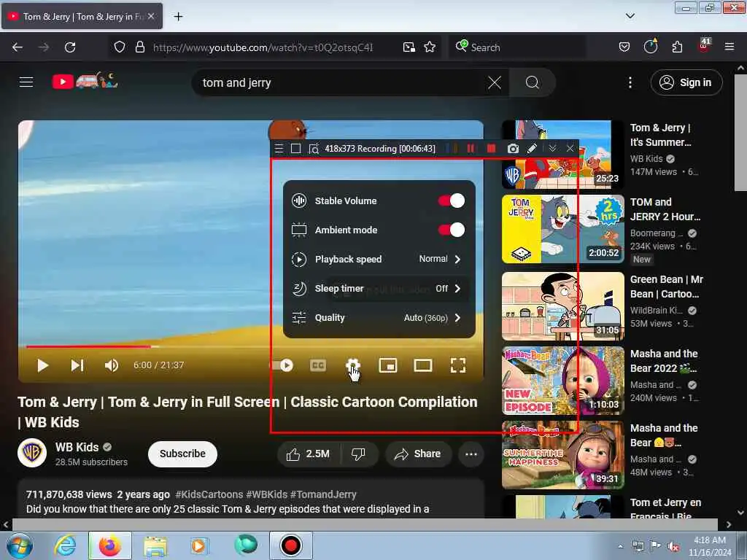Expand Quality Auto (360p) chevron
The width and height of the screenshot is (747, 560).
click(x=457, y=318)
